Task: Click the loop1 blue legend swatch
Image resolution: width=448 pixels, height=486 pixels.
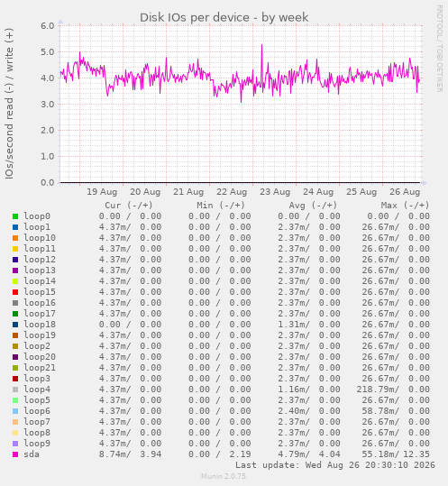Action: (15, 227)
